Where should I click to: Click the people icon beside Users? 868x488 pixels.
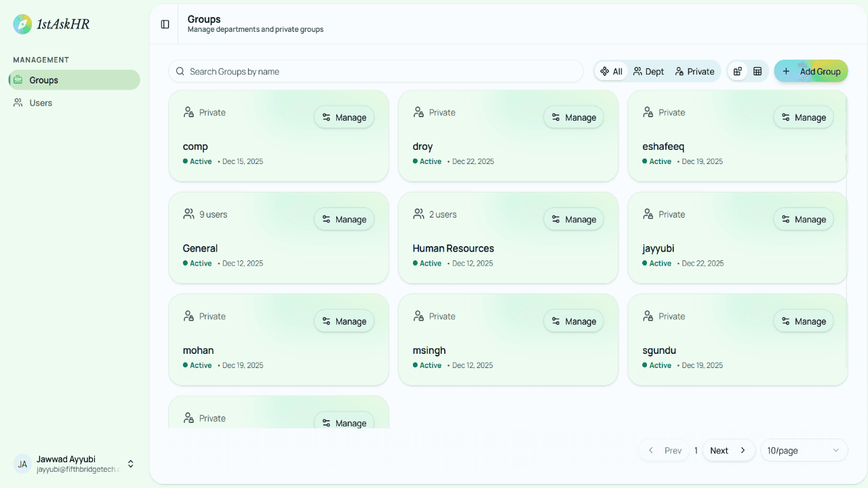tap(18, 102)
